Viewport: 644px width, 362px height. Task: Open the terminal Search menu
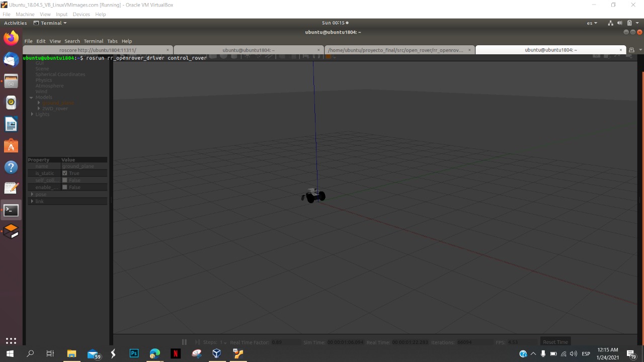point(72,41)
